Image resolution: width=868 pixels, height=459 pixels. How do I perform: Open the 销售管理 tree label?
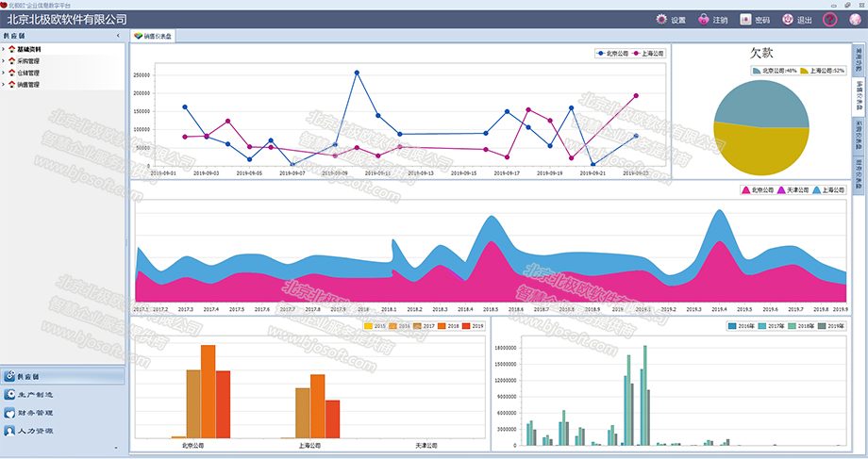pos(28,85)
